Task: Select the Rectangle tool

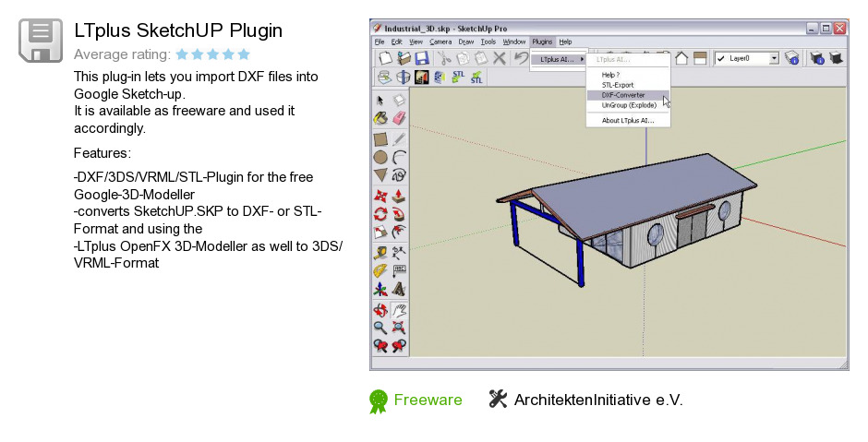Action: [380, 139]
